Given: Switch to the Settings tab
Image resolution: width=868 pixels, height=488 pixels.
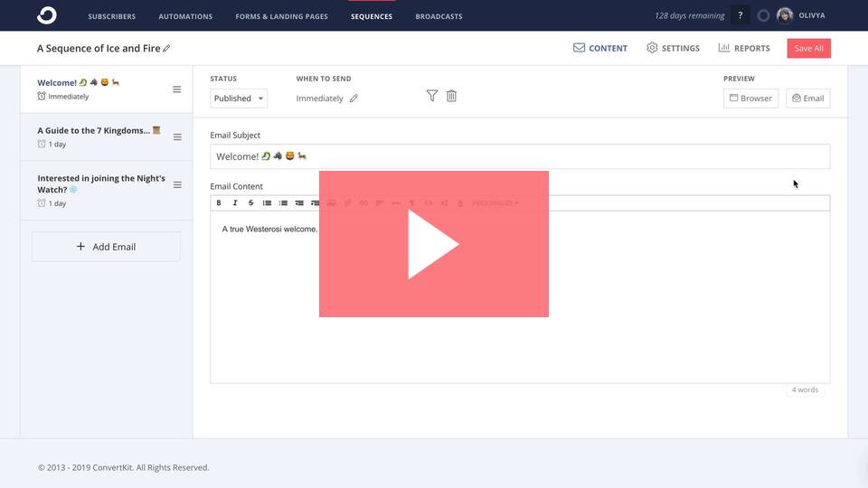Looking at the screenshot, I should tap(673, 48).
